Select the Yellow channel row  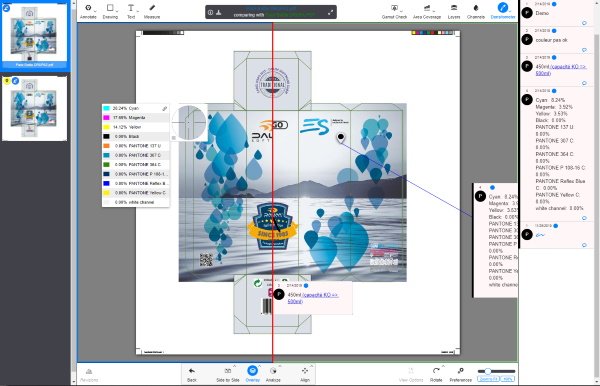[x=136, y=127]
